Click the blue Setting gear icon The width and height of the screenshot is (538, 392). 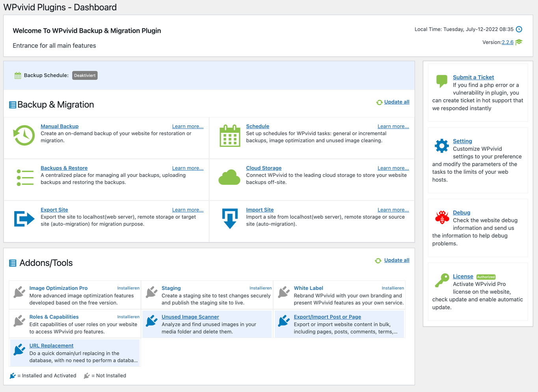(442, 146)
